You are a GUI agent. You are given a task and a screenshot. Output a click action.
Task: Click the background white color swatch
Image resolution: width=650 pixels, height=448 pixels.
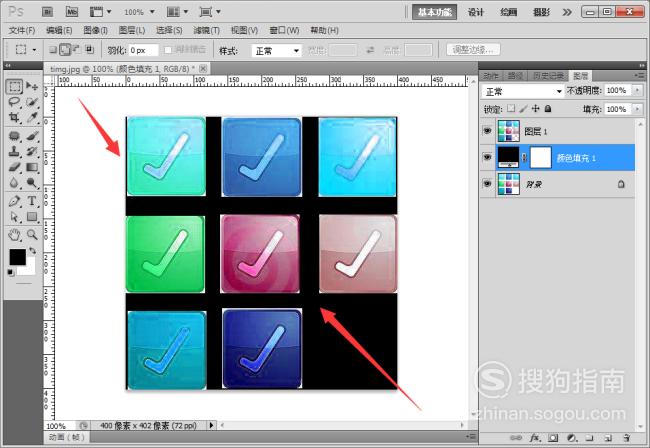click(29, 269)
